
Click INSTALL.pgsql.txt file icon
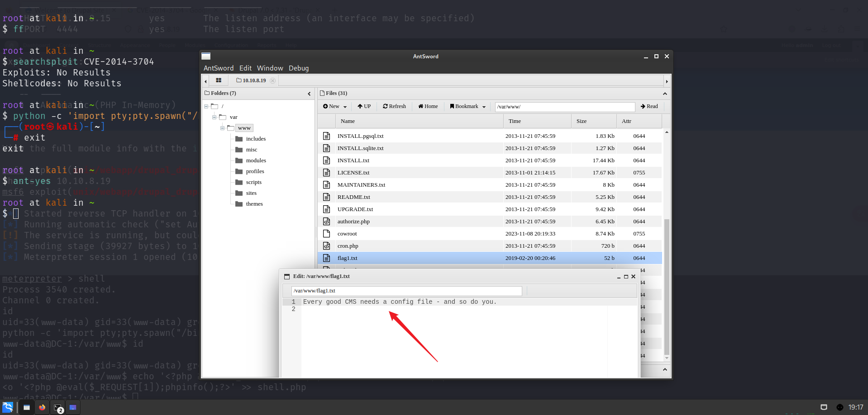coord(326,136)
